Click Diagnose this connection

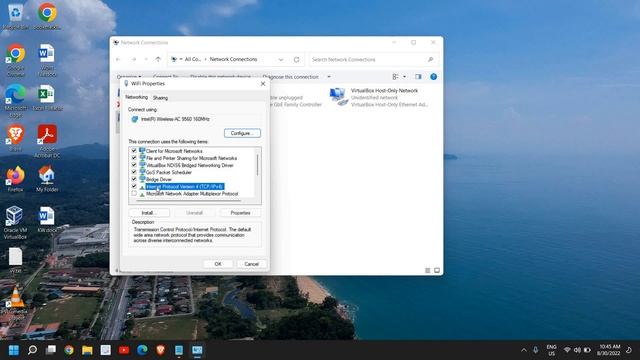(x=291, y=77)
